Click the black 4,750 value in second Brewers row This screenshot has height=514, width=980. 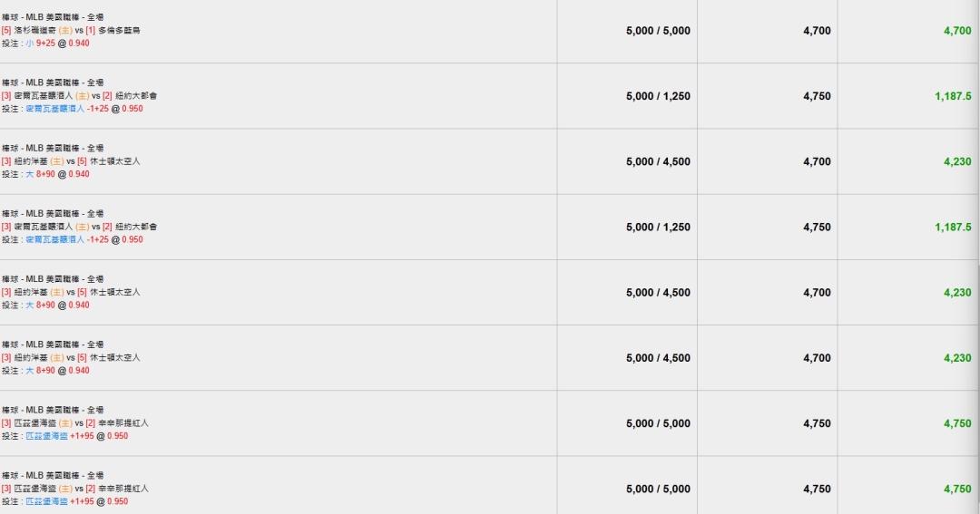[817, 228]
